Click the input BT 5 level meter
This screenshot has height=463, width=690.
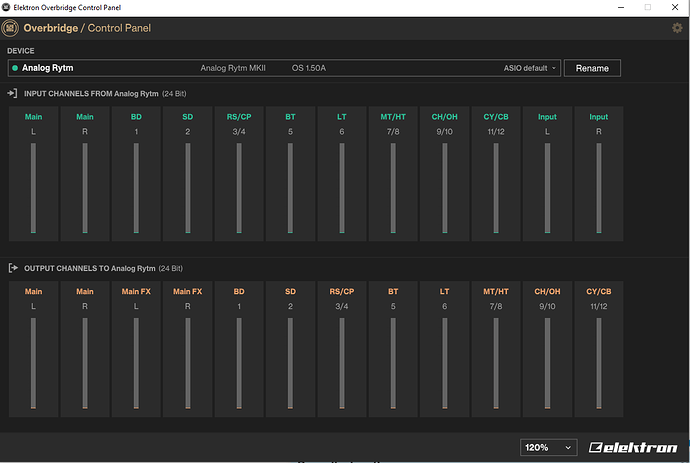pyautogui.click(x=290, y=188)
